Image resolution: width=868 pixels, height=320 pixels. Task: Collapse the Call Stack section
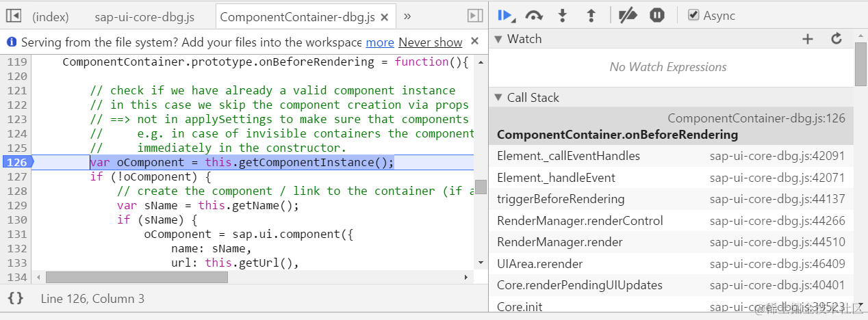click(x=498, y=98)
